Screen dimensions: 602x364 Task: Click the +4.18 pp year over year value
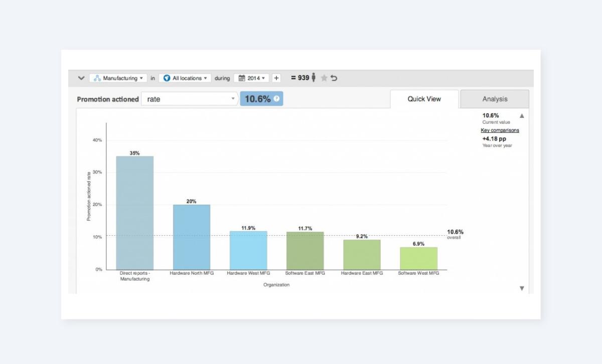494,138
